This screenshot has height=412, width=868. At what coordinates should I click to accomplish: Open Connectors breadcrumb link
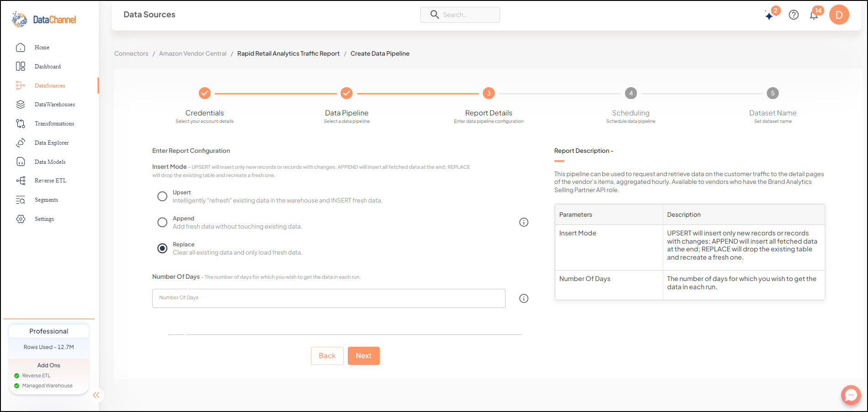coord(131,53)
